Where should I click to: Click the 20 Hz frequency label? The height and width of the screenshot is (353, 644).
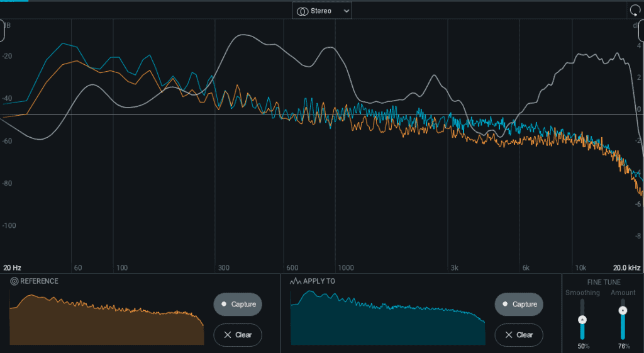tap(13, 267)
